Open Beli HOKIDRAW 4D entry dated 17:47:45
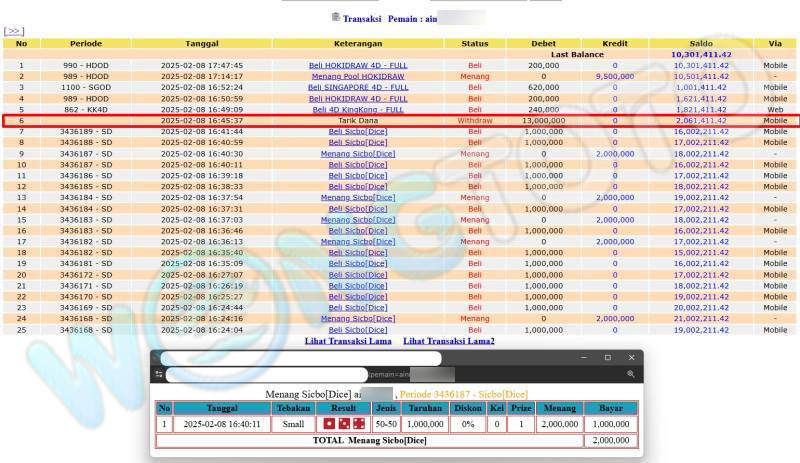This screenshot has height=463, width=800. click(358, 65)
